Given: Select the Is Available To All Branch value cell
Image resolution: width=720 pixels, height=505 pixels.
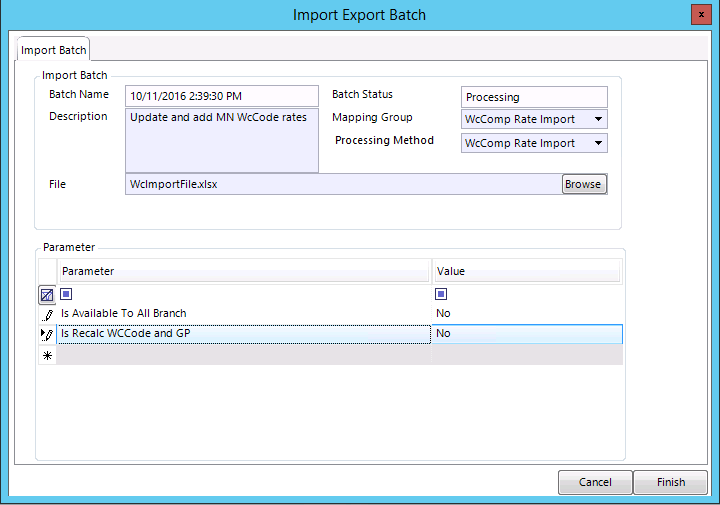Looking at the screenshot, I should pyautogui.click(x=526, y=314).
